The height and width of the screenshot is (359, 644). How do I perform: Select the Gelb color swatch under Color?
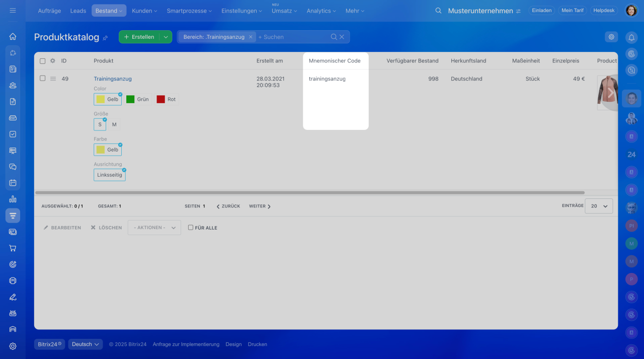click(108, 99)
